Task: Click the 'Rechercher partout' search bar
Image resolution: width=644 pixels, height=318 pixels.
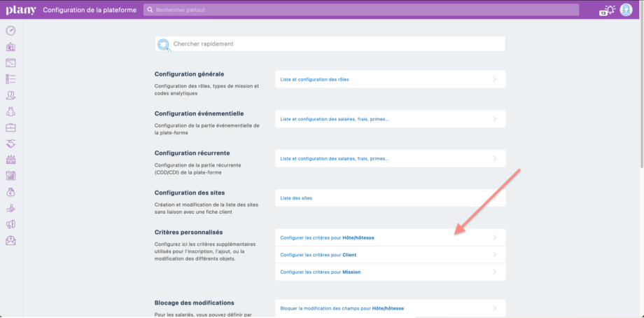Action: (x=360, y=10)
